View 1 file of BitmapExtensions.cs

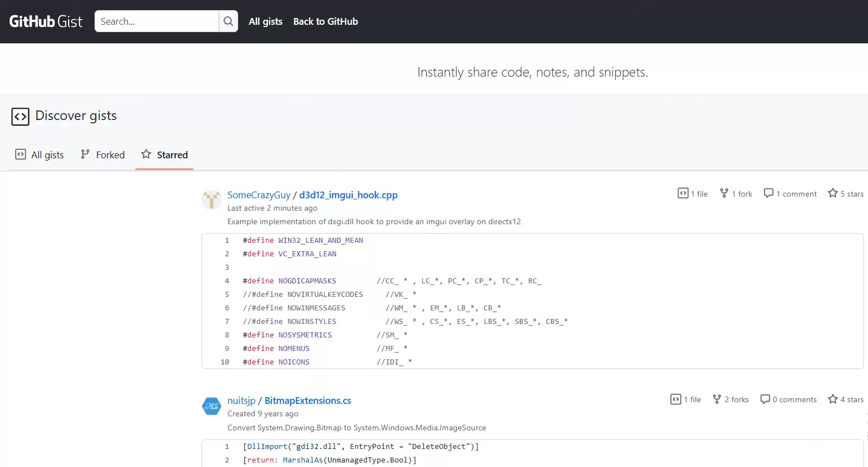click(x=686, y=399)
